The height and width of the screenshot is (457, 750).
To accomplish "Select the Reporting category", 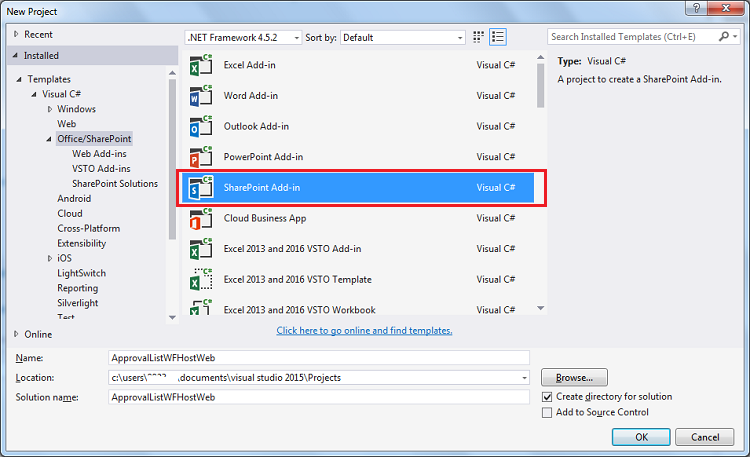I will tap(77, 288).
